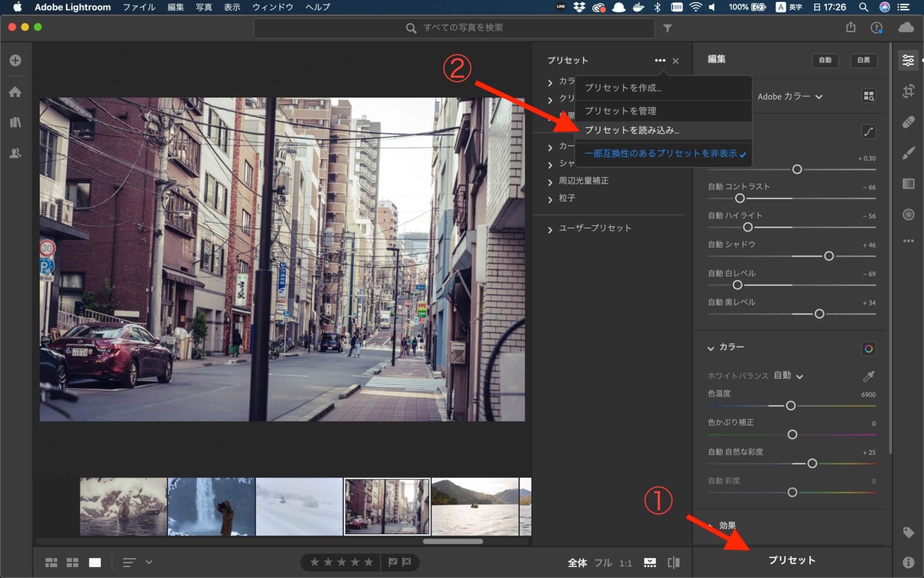
Task: Open the tone curve icon
Action: click(x=869, y=132)
